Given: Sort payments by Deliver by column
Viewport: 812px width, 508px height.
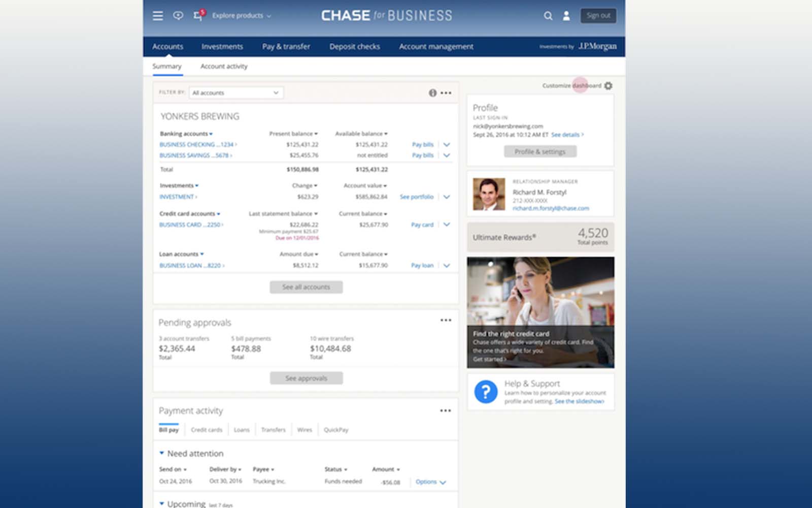Looking at the screenshot, I should click(x=225, y=469).
